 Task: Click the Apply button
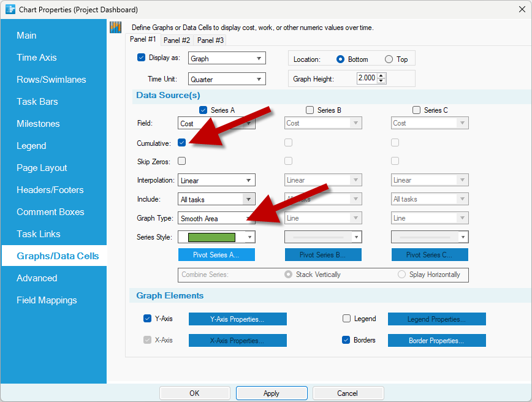pyautogui.click(x=272, y=393)
